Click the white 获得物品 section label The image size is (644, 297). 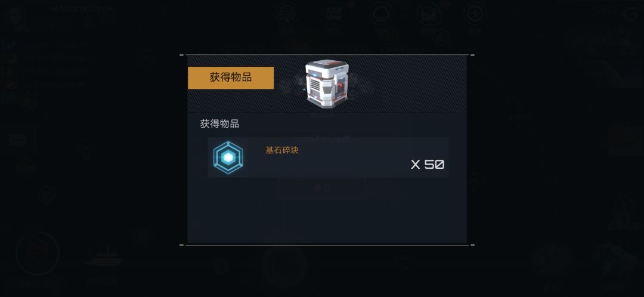[219, 123]
